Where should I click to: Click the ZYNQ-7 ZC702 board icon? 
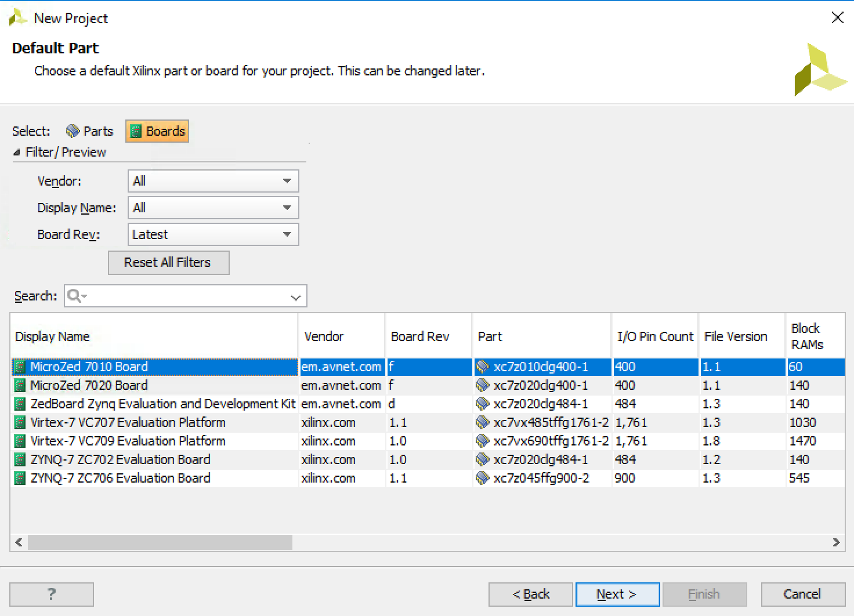[x=20, y=460]
